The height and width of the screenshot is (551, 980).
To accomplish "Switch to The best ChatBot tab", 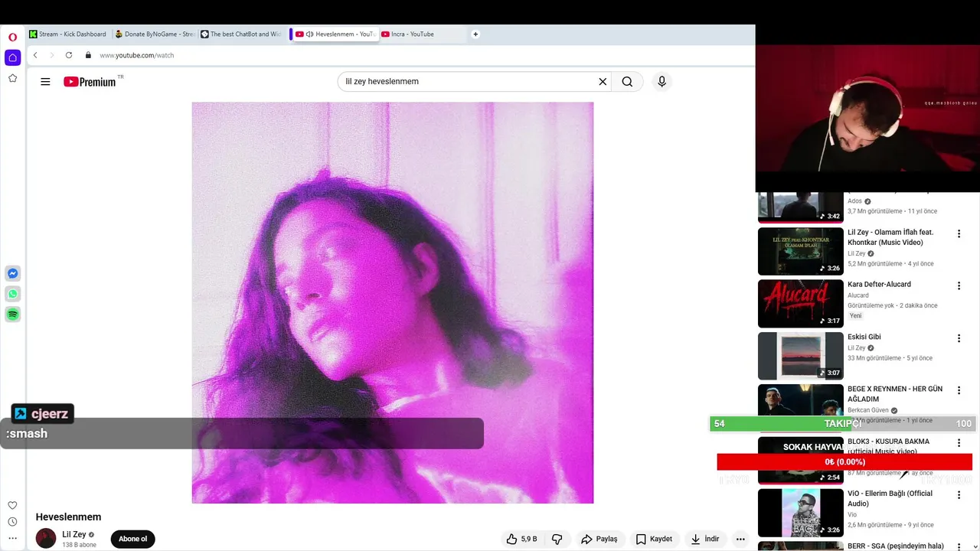I will click(x=240, y=34).
